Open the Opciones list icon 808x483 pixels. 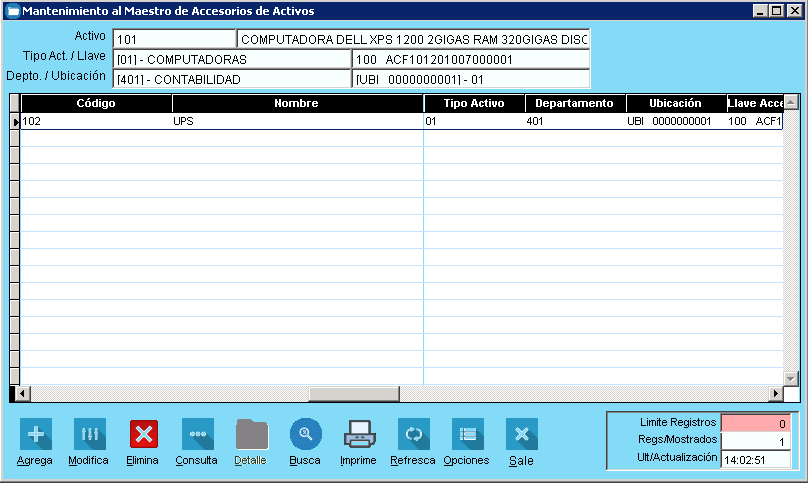(x=467, y=434)
